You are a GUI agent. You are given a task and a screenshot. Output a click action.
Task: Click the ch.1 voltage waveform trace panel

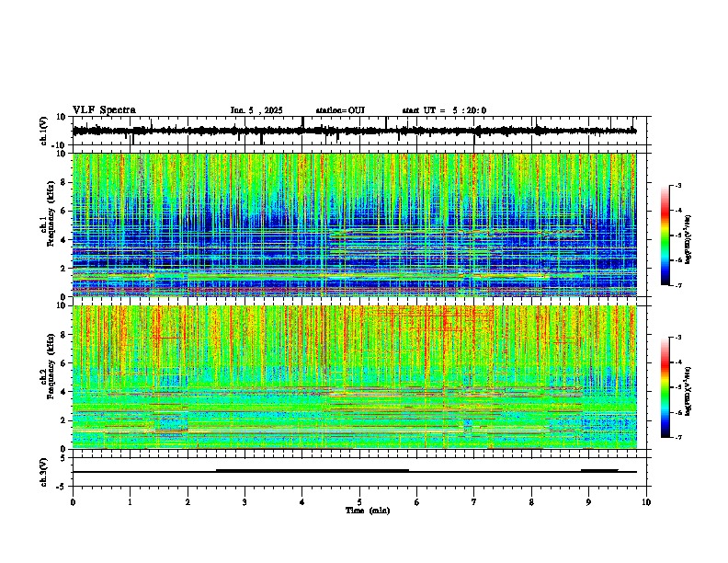coord(358,131)
